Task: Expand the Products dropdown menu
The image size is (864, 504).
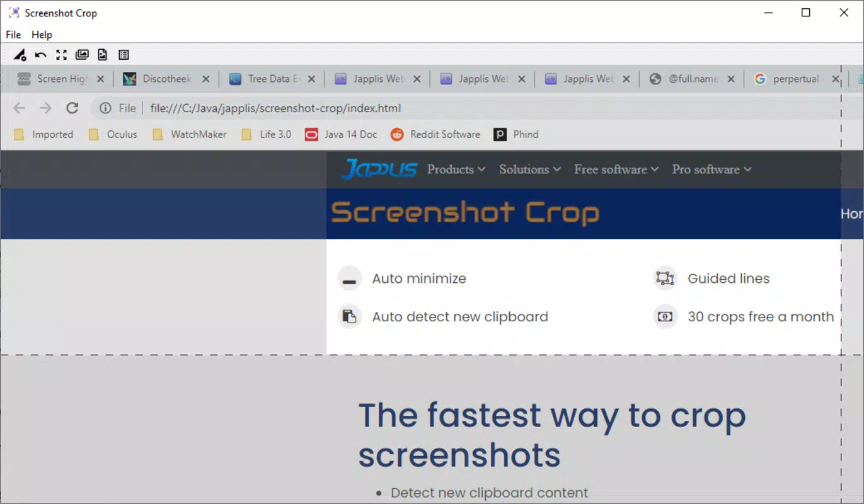Action: (456, 169)
